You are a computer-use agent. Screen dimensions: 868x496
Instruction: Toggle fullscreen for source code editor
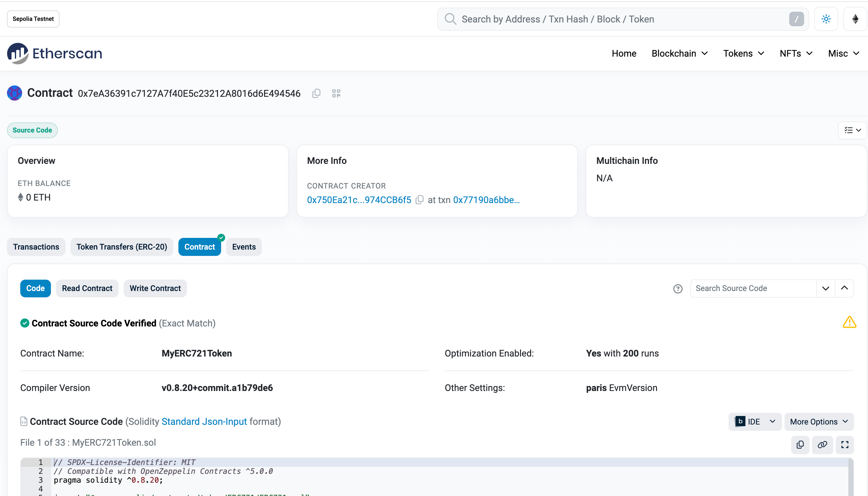click(845, 444)
